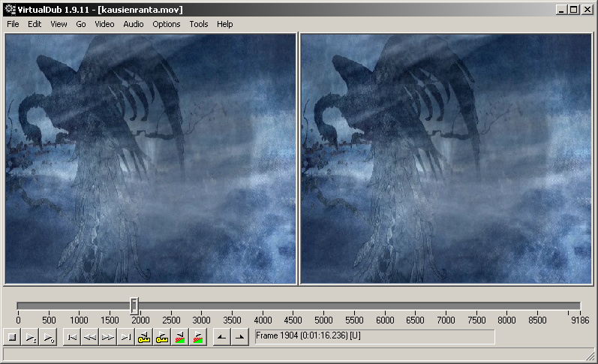Click the output video pane on the right

[446, 158]
